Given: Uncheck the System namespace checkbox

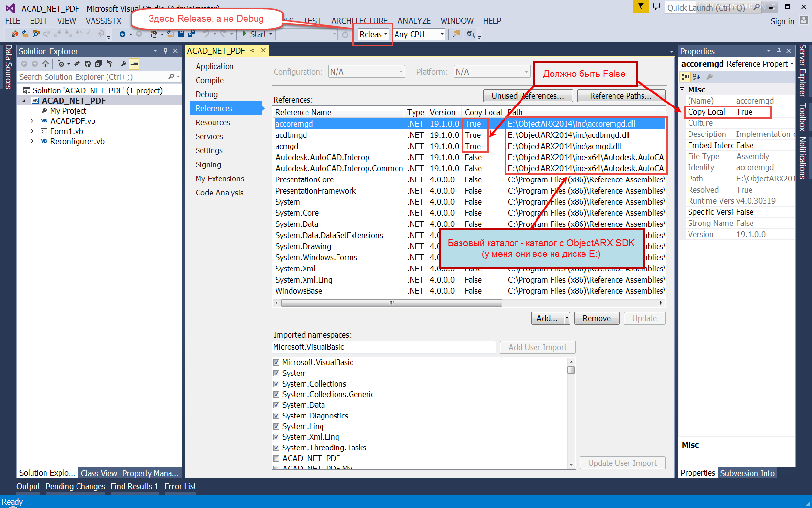Looking at the screenshot, I should click(x=276, y=373).
